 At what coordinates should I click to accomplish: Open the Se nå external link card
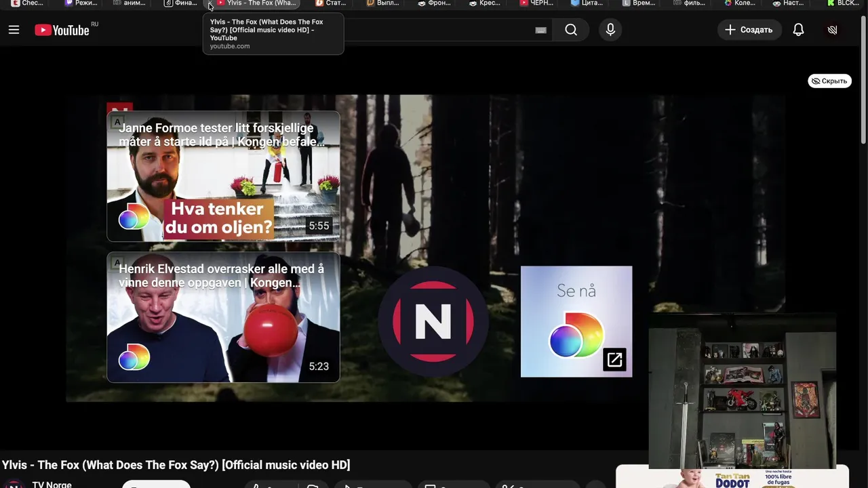point(576,321)
